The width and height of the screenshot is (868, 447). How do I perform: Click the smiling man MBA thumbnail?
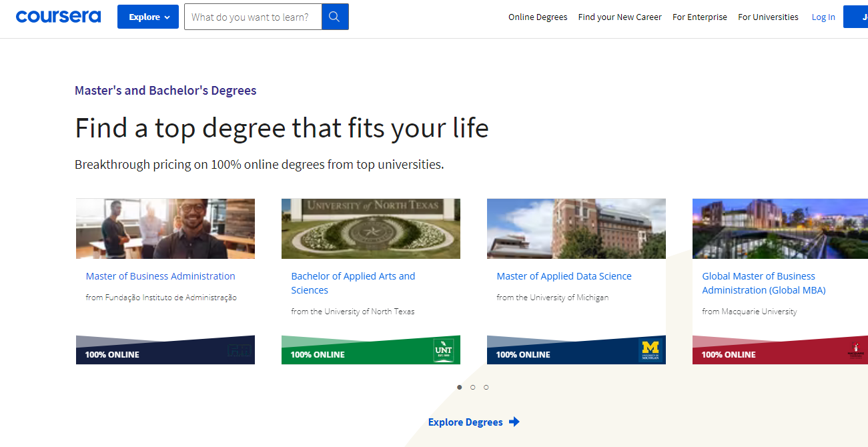tap(165, 229)
